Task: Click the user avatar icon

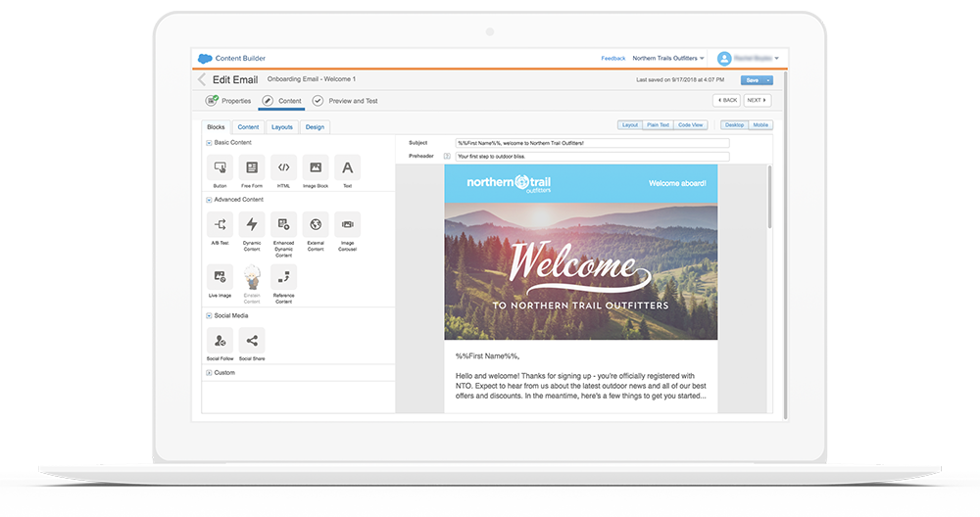Action: tap(724, 58)
